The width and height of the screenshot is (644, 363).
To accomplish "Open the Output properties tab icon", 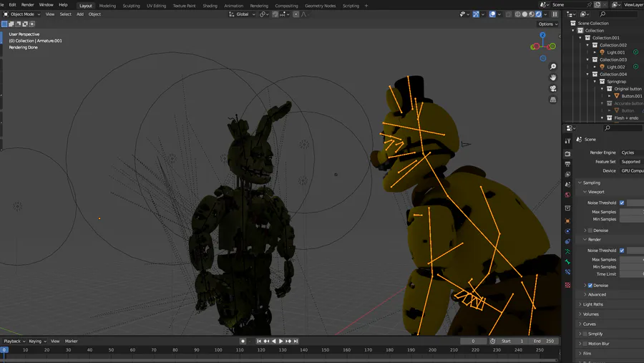I will pyautogui.click(x=567, y=164).
